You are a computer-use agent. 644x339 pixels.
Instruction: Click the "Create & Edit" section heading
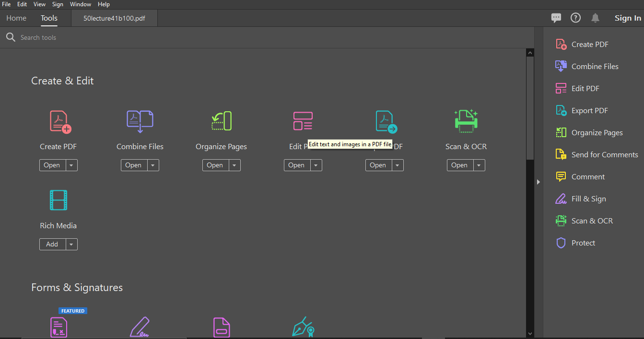(x=62, y=81)
